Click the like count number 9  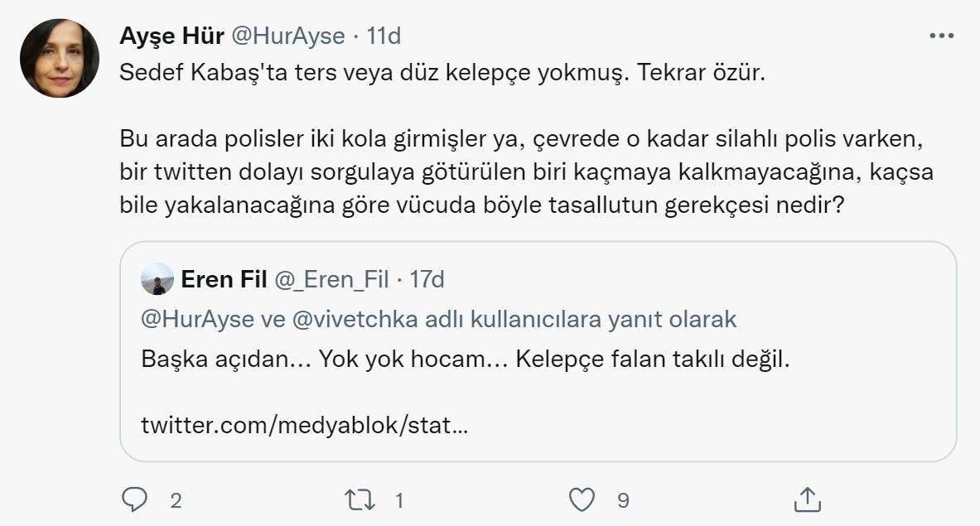point(623,500)
